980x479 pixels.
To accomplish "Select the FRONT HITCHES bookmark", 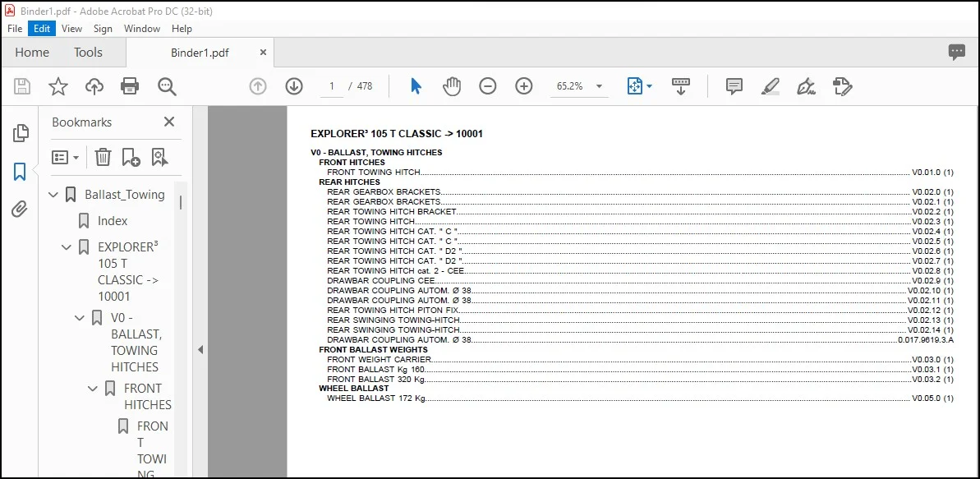I will [x=148, y=397].
